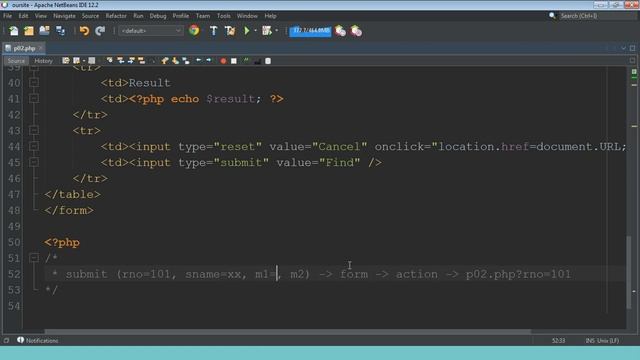Run the project with the green arrow
This screenshot has height=360, width=640.
pyautogui.click(x=247, y=31)
